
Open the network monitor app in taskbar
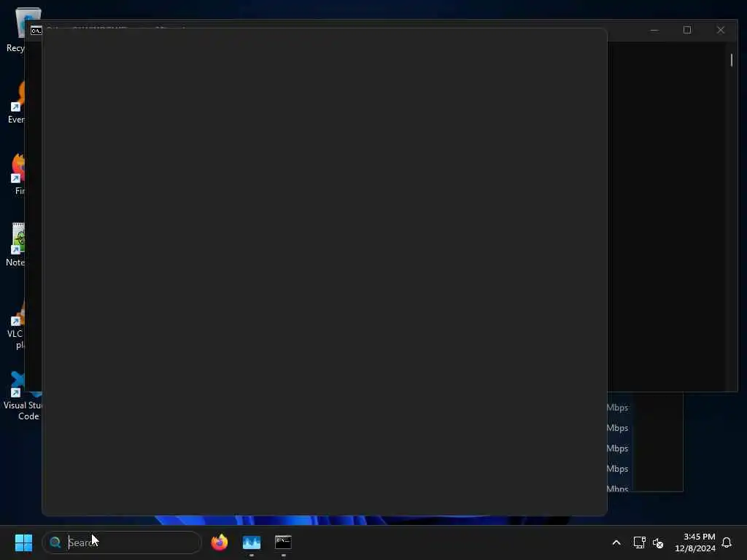point(252,542)
